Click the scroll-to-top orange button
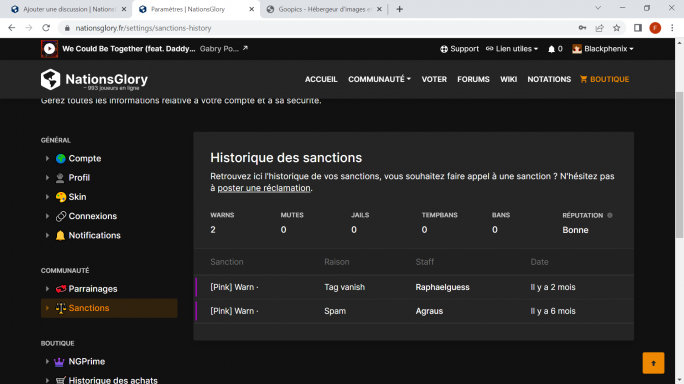Viewport: 684px width, 384px height. [x=653, y=363]
